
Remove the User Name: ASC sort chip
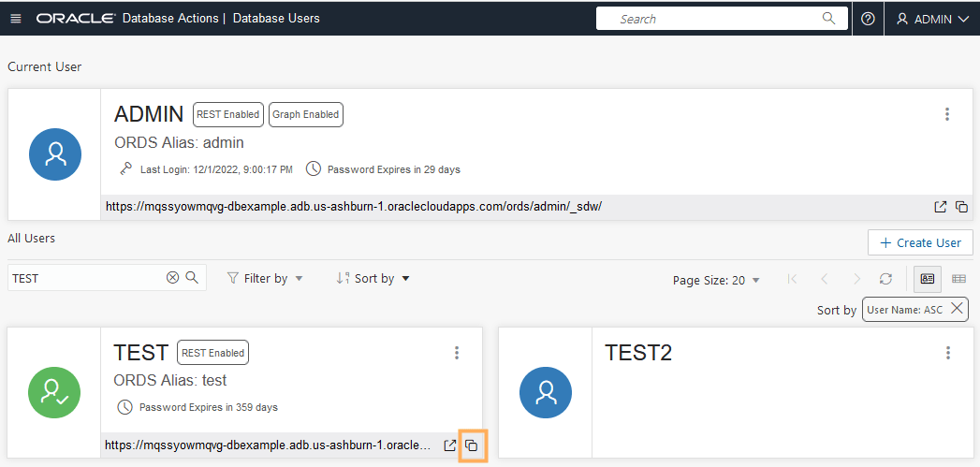click(x=957, y=309)
